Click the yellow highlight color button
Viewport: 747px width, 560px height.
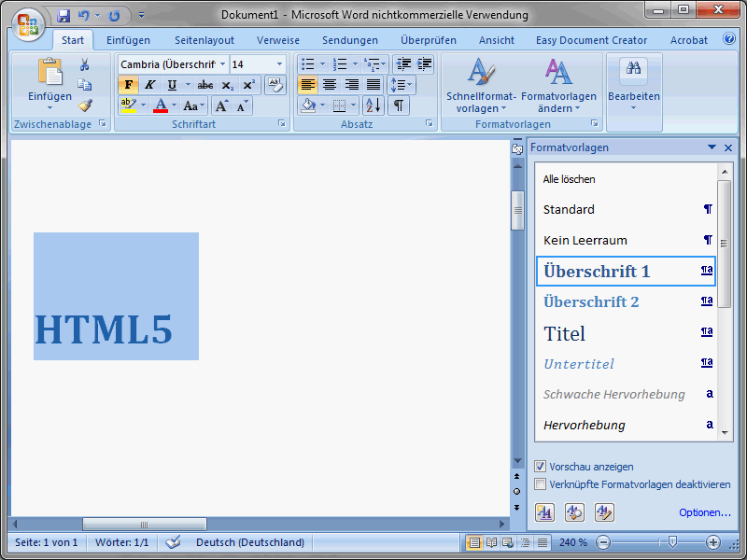129,105
